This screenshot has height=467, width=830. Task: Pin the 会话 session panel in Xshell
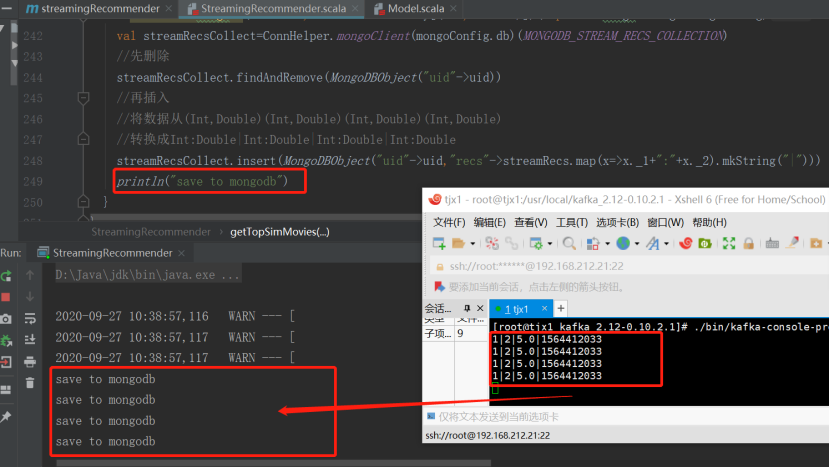click(x=467, y=308)
